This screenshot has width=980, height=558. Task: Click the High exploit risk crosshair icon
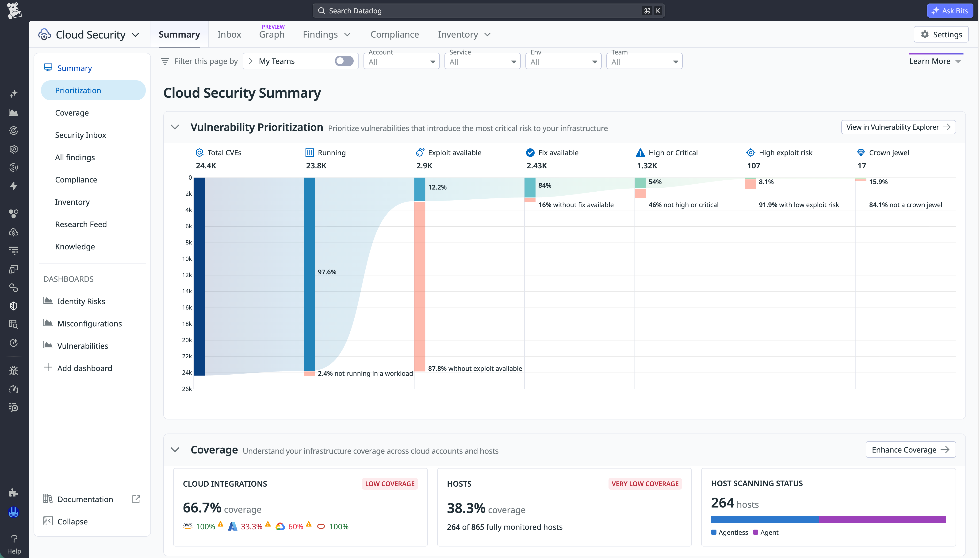[750, 152]
